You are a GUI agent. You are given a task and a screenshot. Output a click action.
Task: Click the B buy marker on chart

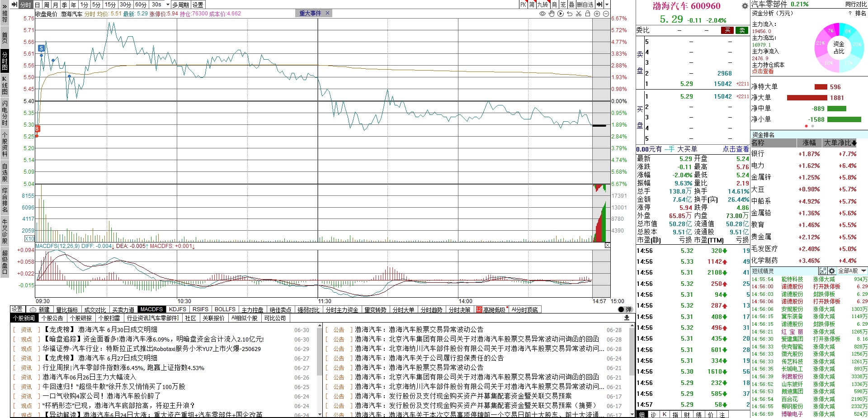coord(37,129)
